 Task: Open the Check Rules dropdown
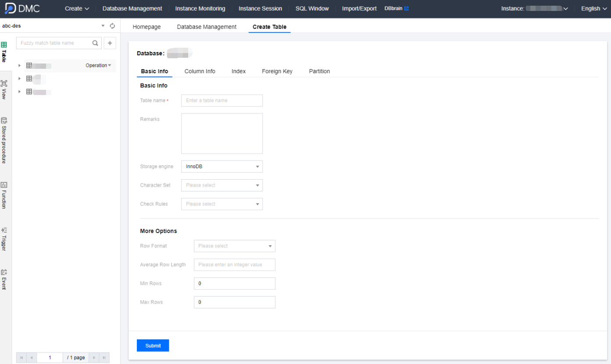click(x=222, y=204)
